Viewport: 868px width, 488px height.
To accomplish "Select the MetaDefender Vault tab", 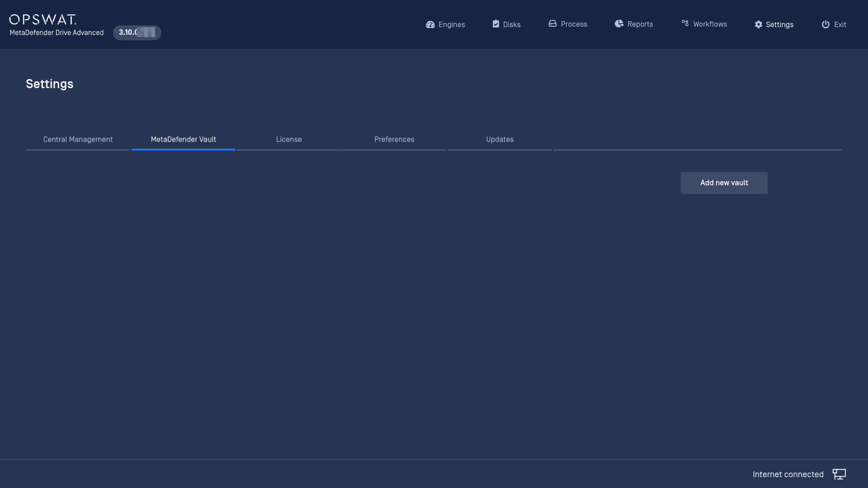I will coord(184,140).
